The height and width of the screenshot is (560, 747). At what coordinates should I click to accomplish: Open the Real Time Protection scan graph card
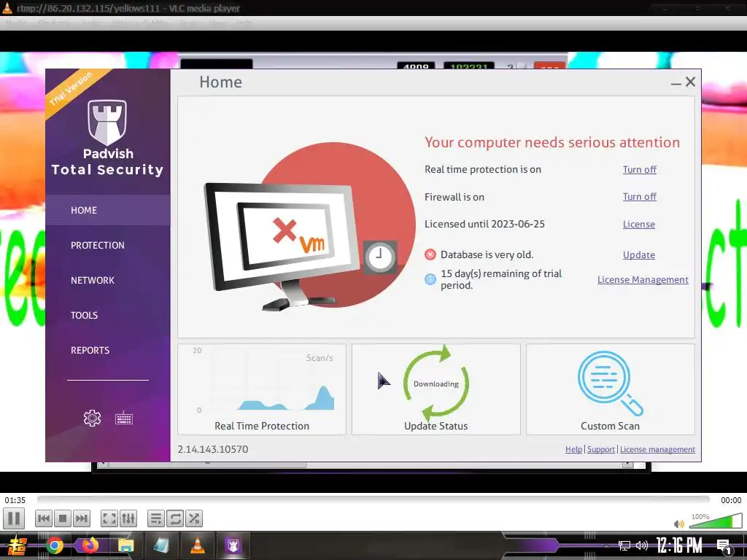(262, 389)
